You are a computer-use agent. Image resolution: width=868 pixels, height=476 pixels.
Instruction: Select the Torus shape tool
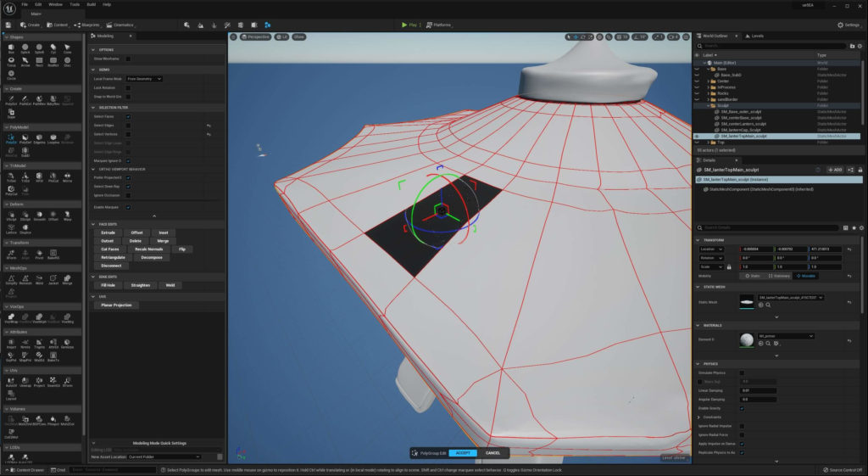click(11, 61)
